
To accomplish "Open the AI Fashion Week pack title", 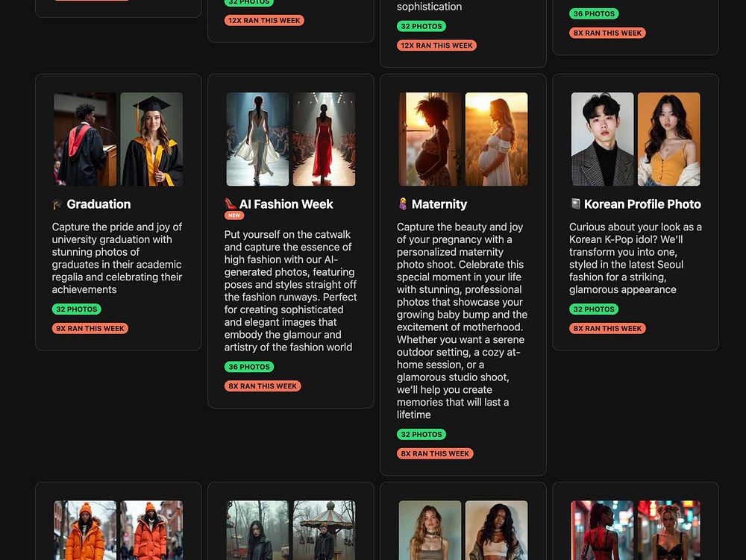I will (286, 204).
